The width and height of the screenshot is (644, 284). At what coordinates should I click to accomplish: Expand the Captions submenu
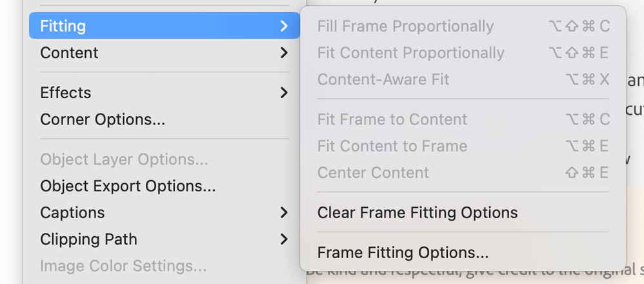click(x=72, y=213)
